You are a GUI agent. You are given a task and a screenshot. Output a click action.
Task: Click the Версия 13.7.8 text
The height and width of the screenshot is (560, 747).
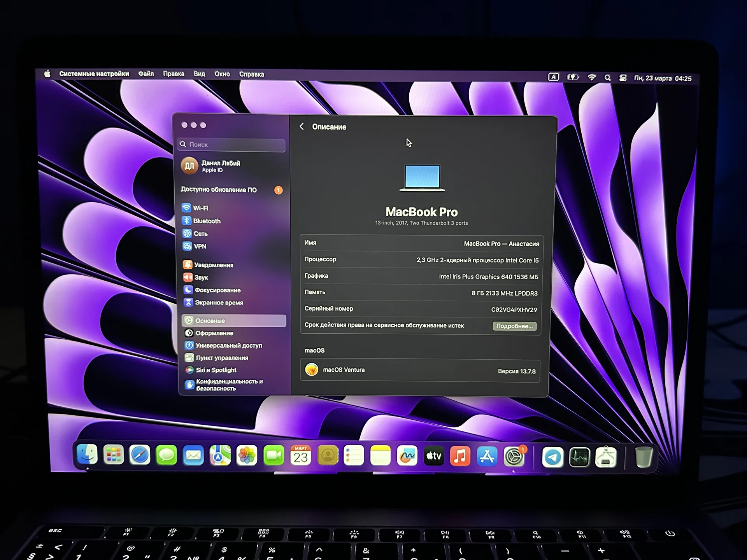click(516, 371)
